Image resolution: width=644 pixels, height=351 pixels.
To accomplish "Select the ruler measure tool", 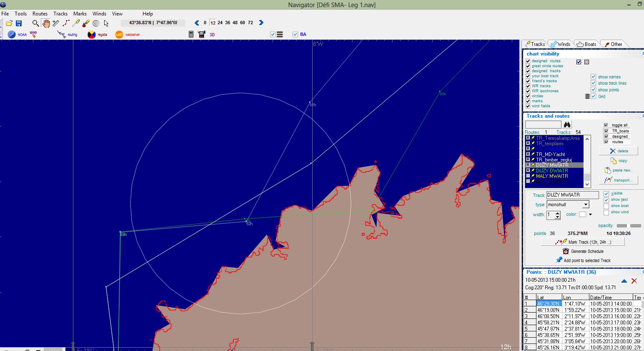I will click(56, 23).
